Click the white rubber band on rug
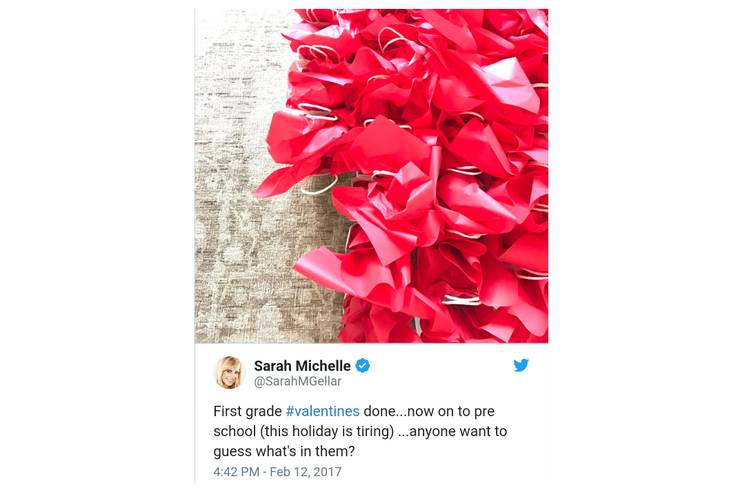The image size is (738, 492). [x=319, y=186]
